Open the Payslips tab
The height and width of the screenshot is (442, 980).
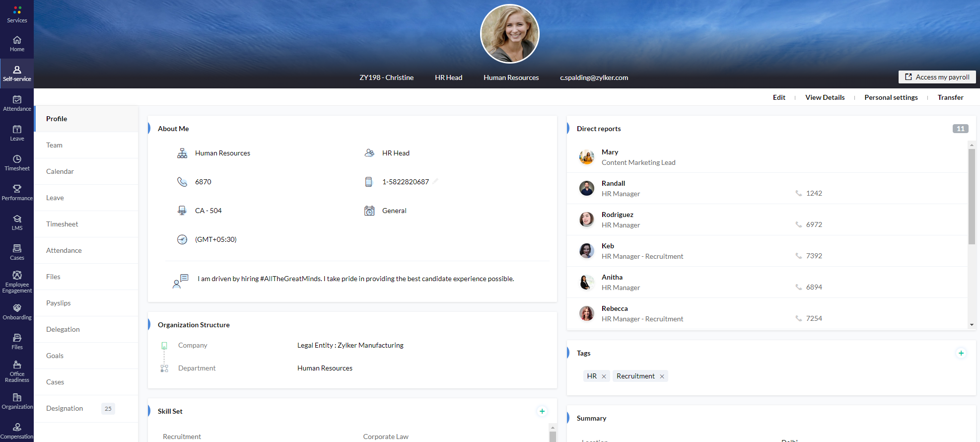pos(58,303)
